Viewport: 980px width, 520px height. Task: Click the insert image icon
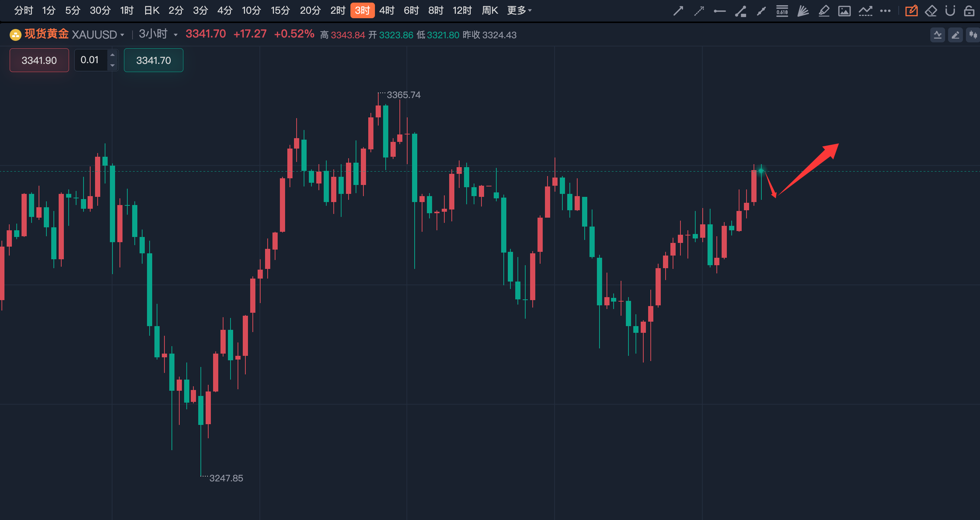coord(844,11)
